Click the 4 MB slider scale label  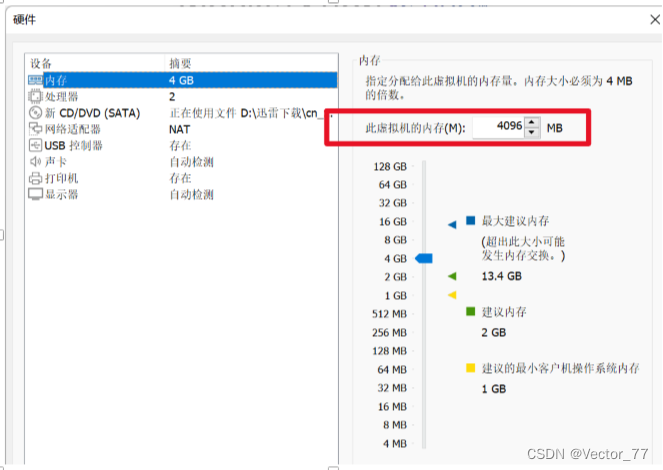pyautogui.click(x=395, y=443)
